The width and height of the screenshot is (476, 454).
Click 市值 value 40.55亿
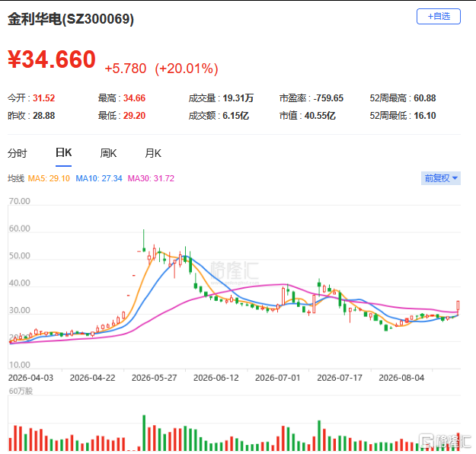320,116
